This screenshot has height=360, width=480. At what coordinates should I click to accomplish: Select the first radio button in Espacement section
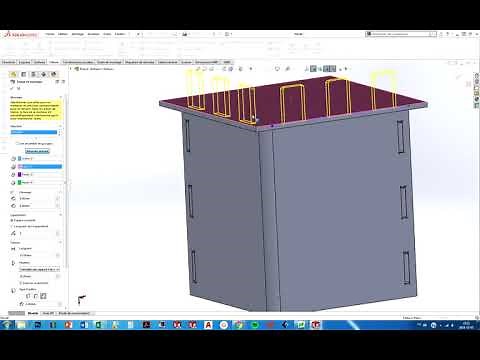point(12,220)
